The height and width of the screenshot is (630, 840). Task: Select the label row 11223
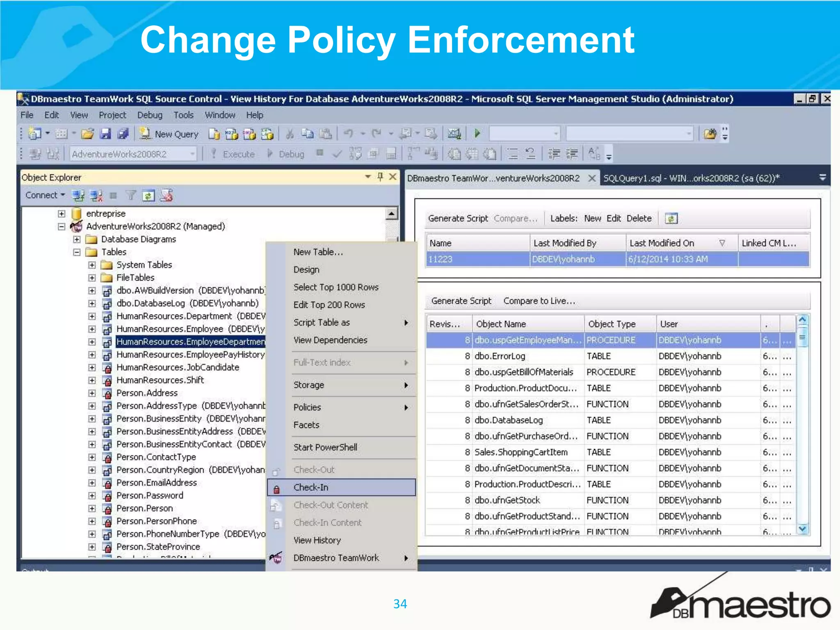click(x=617, y=259)
